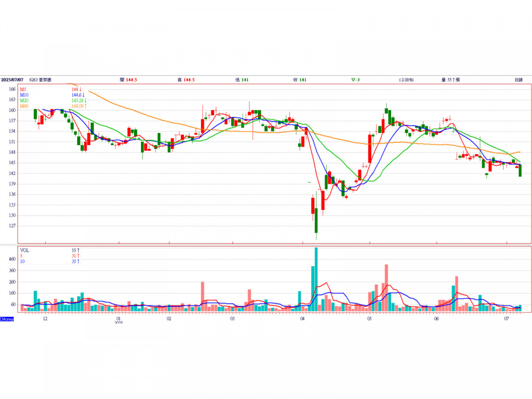Image resolution: width=532 pixels, height=399 pixels.
Task: Click the 139 price axis label
Action: tap(12, 184)
